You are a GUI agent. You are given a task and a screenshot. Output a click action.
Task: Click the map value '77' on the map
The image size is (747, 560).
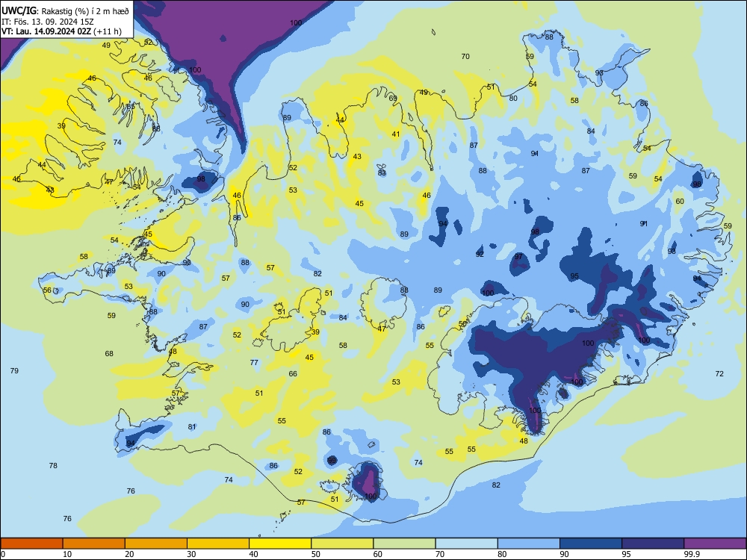click(x=254, y=362)
